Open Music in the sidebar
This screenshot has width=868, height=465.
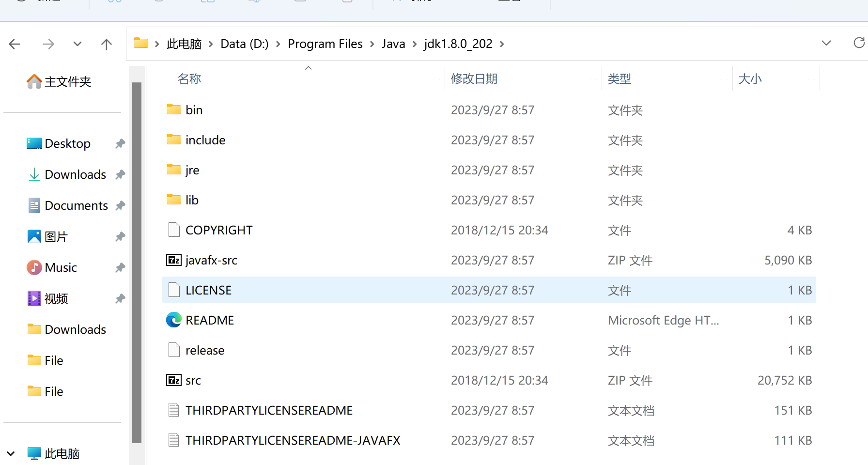(61, 268)
